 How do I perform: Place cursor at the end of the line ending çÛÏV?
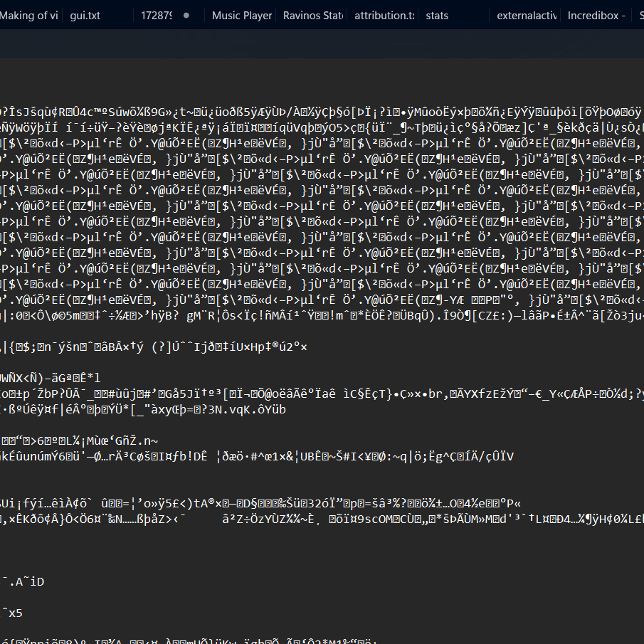coord(514,456)
